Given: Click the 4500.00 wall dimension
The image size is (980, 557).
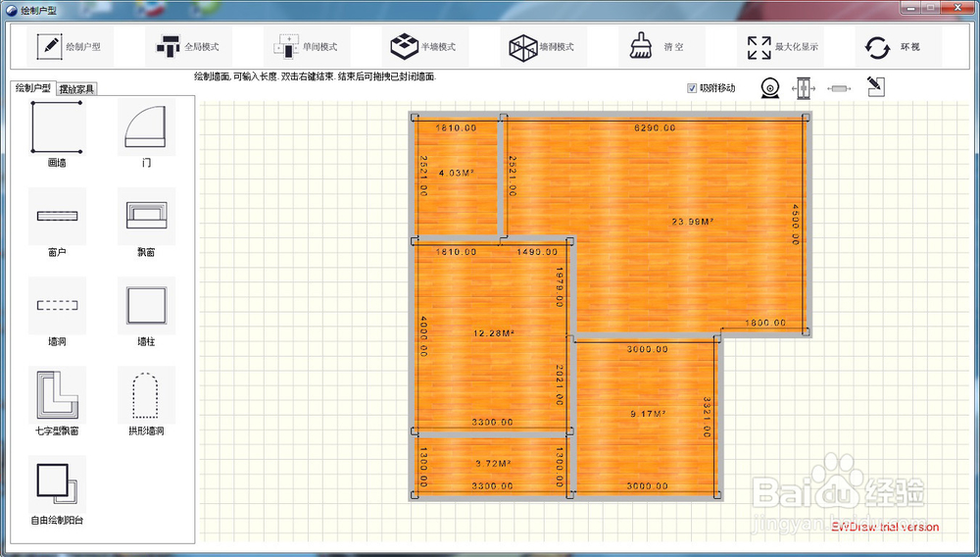Looking at the screenshot, I should (796, 225).
